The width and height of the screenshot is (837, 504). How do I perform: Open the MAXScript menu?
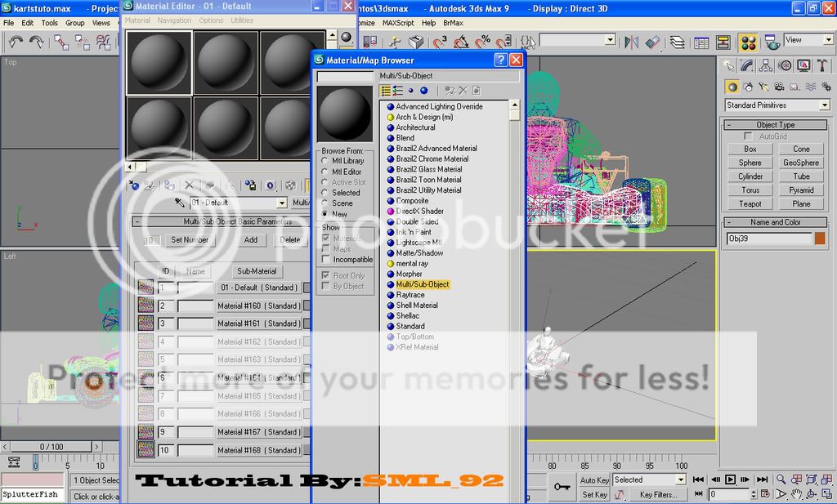click(398, 23)
